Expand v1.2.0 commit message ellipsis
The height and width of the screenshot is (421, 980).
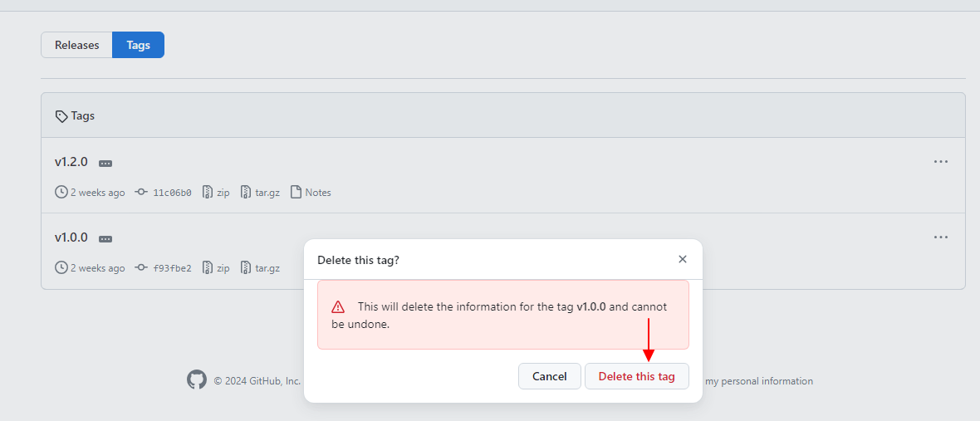click(x=105, y=164)
